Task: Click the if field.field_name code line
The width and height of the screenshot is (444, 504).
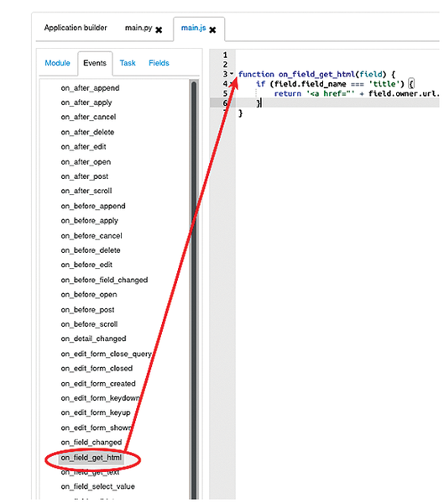Action: (335, 84)
